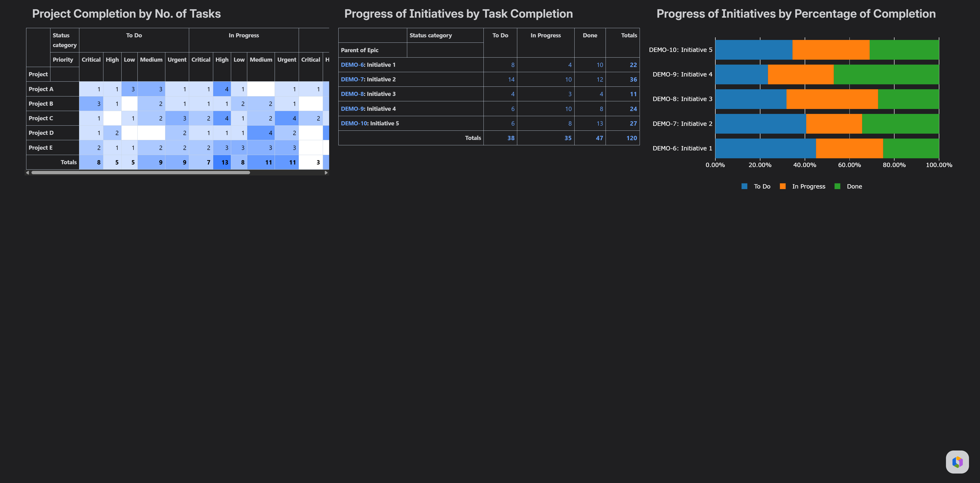
Task: Click the Totals value 36 for Initiative 2
Action: click(x=633, y=80)
